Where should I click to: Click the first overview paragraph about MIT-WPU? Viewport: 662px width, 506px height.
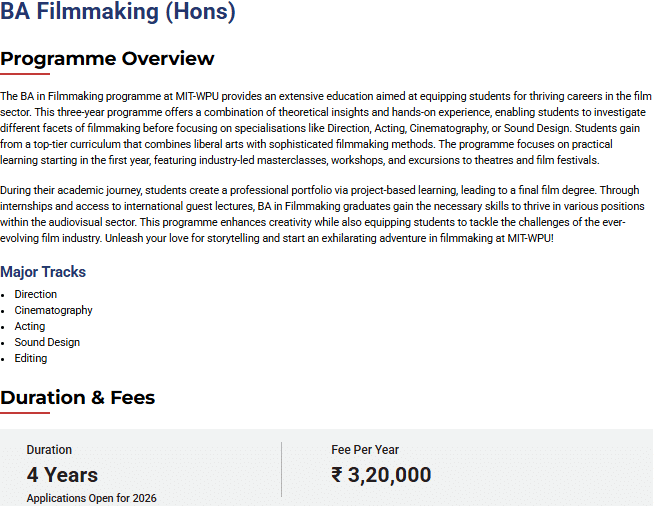326,128
